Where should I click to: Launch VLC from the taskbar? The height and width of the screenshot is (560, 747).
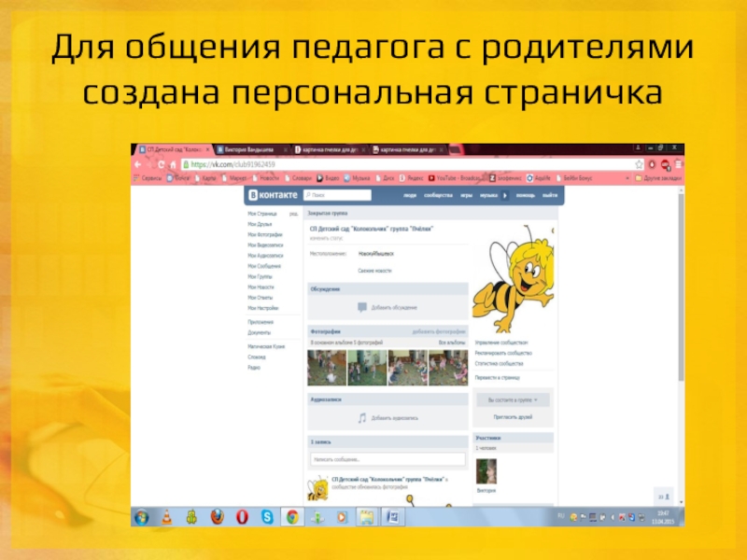click(167, 517)
